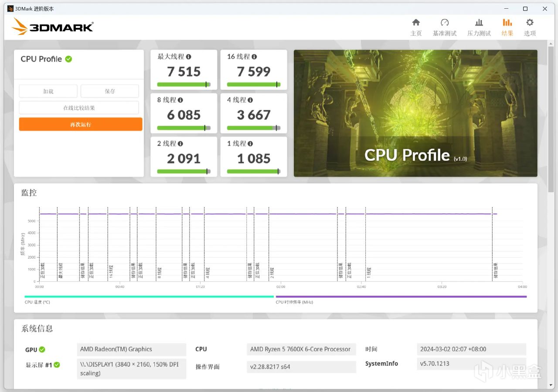
Task: Open the 选项 options tab
Action: (x=530, y=27)
